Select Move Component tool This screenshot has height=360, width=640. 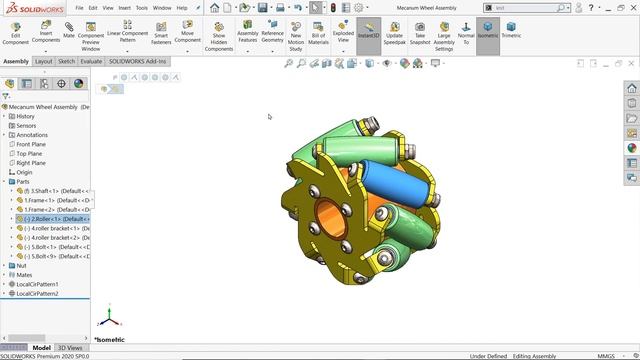pyautogui.click(x=187, y=31)
